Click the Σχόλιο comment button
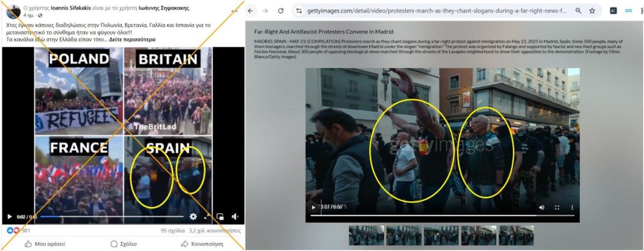 123,244
